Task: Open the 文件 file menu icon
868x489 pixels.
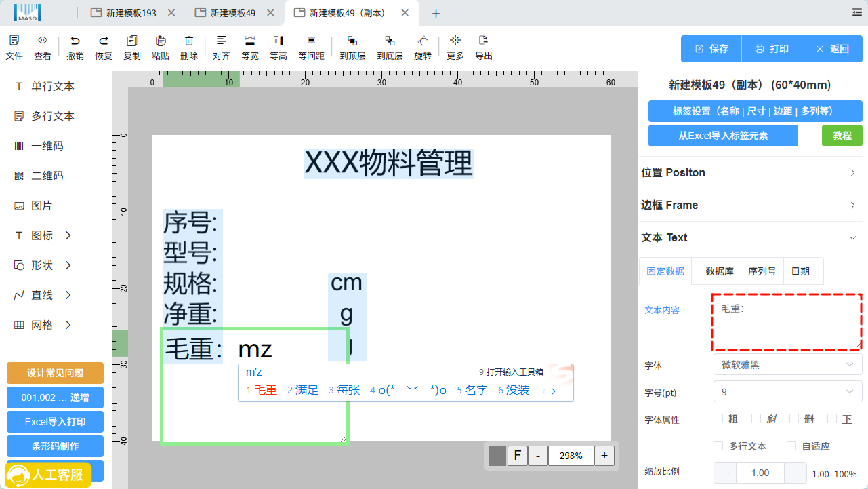Action: (14, 41)
